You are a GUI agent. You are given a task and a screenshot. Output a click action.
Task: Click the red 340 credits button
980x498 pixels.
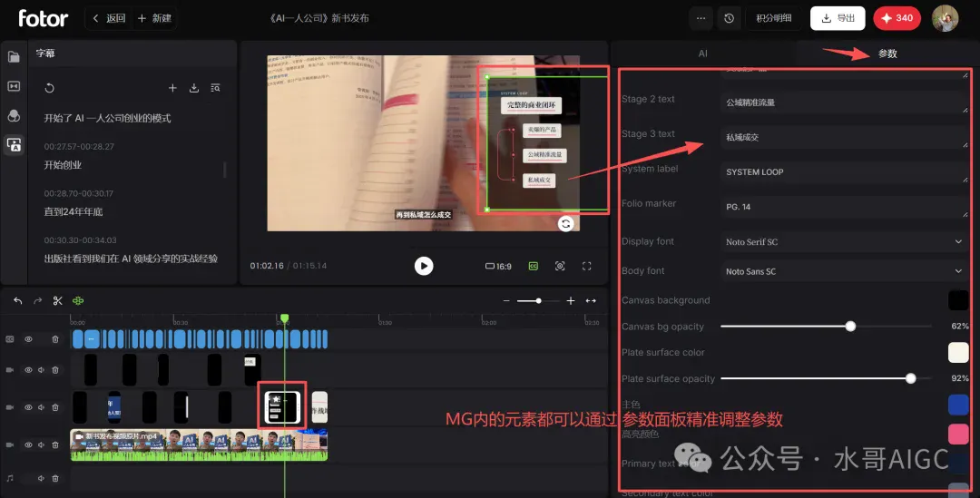(897, 18)
